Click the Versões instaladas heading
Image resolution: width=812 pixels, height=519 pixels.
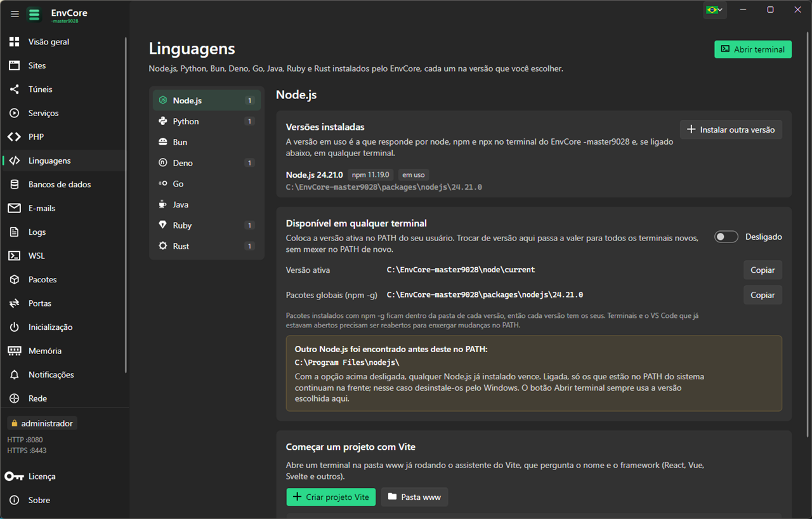pyautogui.click(x=325, y=127)
